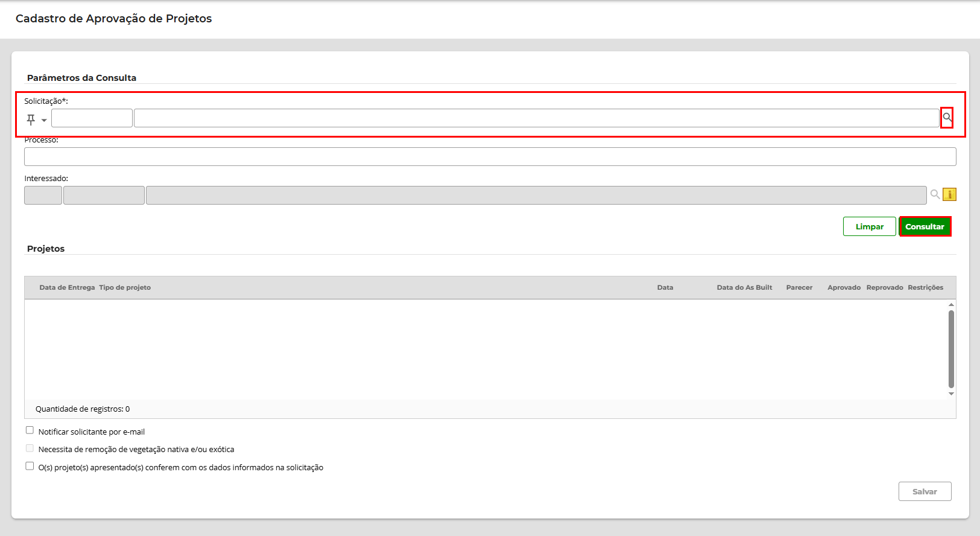Enable Notificar solicitante por e-mail
980x536 pixels.
[30, 430]
